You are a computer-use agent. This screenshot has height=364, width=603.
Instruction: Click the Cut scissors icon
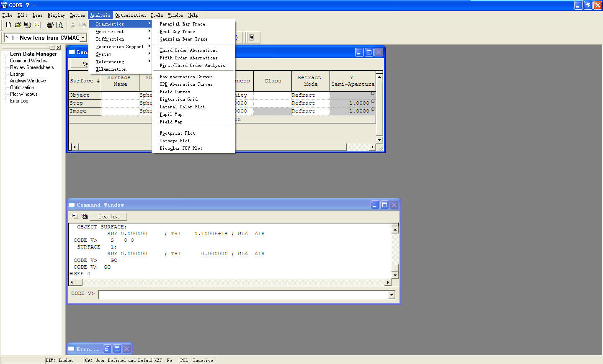tap(73, 25)
